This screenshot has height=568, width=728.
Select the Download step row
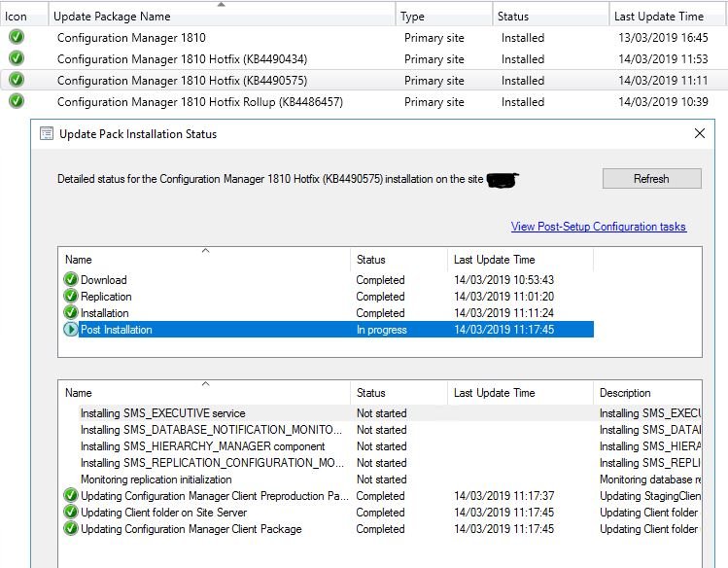329,279
